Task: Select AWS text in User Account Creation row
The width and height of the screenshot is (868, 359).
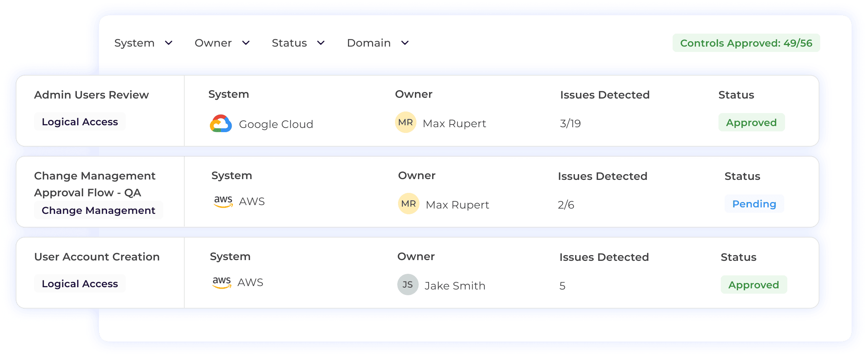Action: click(x=250, y=283)
